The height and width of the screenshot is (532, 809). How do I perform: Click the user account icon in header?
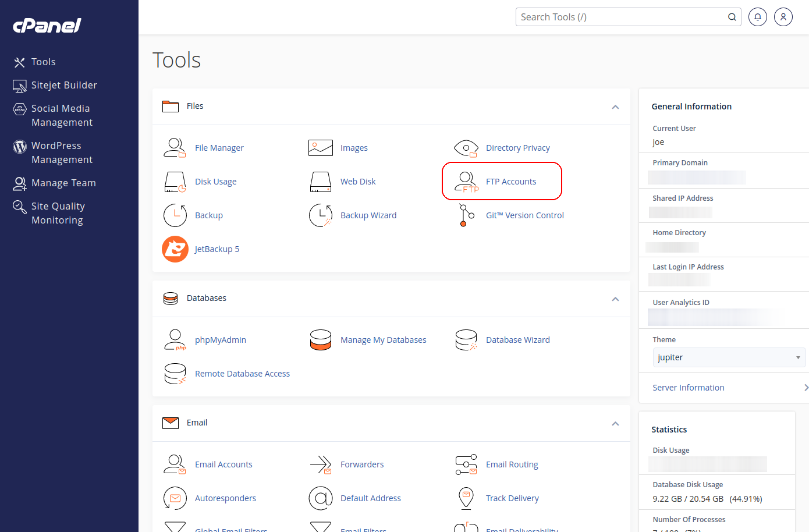[x=783, y=17]
